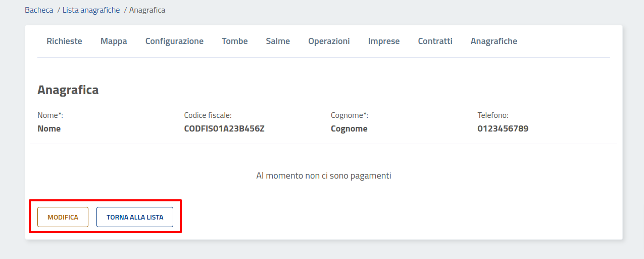This screenshot has width=644, height=259.
Task: Click the bold Cognome field value
Action: [x=349, y=129]
